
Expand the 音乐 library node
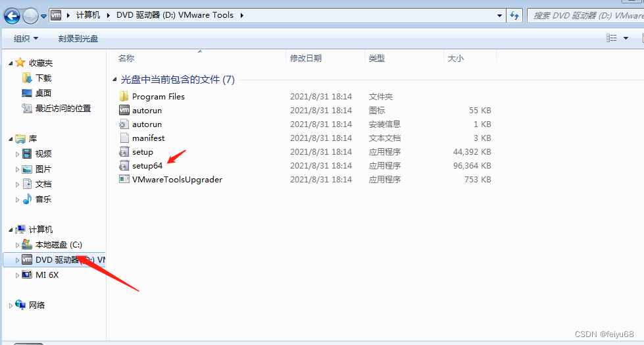[x=17, y=200]
